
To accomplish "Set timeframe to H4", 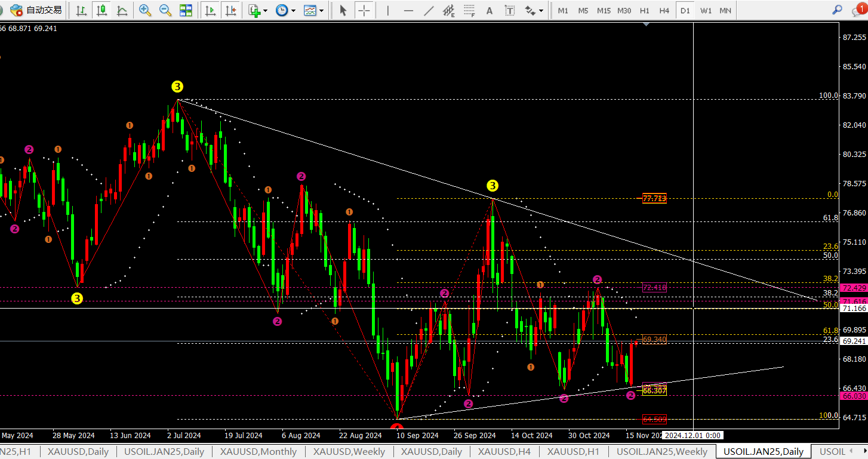I will click(664, 10).
